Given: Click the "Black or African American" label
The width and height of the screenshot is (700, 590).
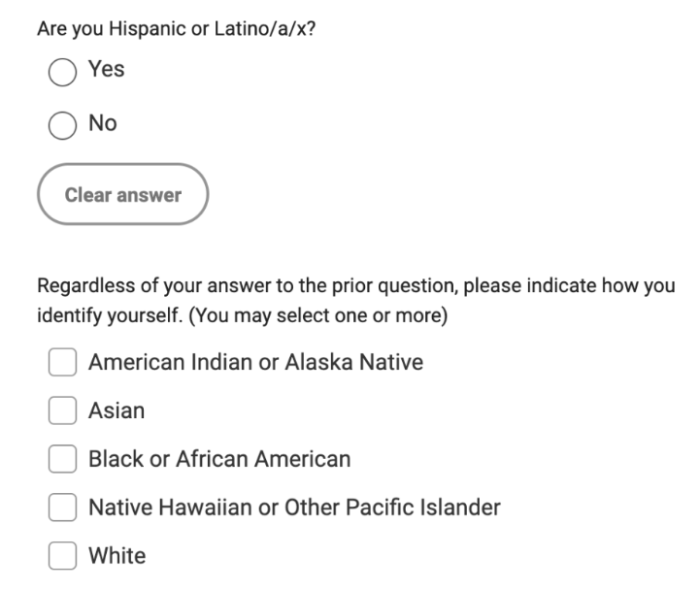Looking at the screenshot, I should tap(219, 459).
